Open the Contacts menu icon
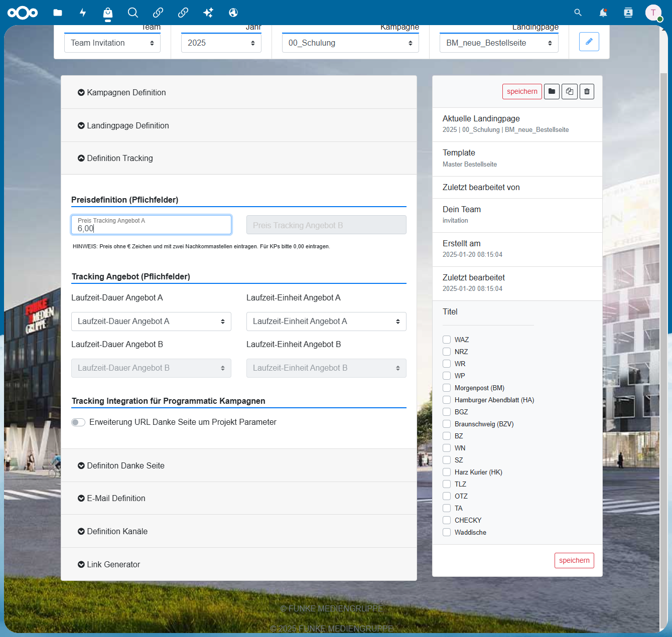672x637 pixels. (x=628, y=13)
